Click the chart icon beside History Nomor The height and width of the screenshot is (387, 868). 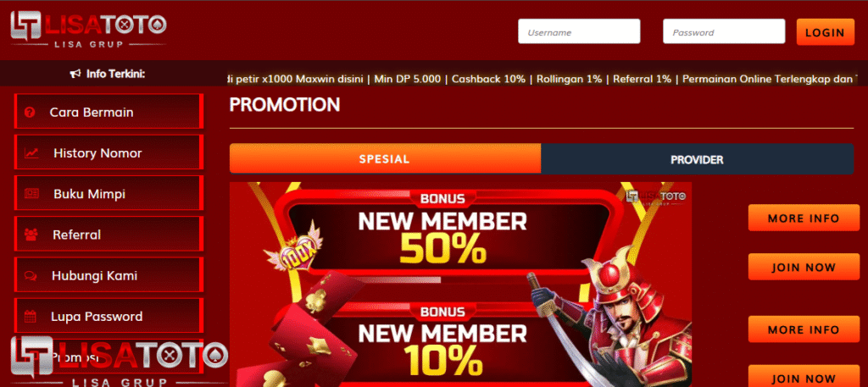(x=31, y=153)
